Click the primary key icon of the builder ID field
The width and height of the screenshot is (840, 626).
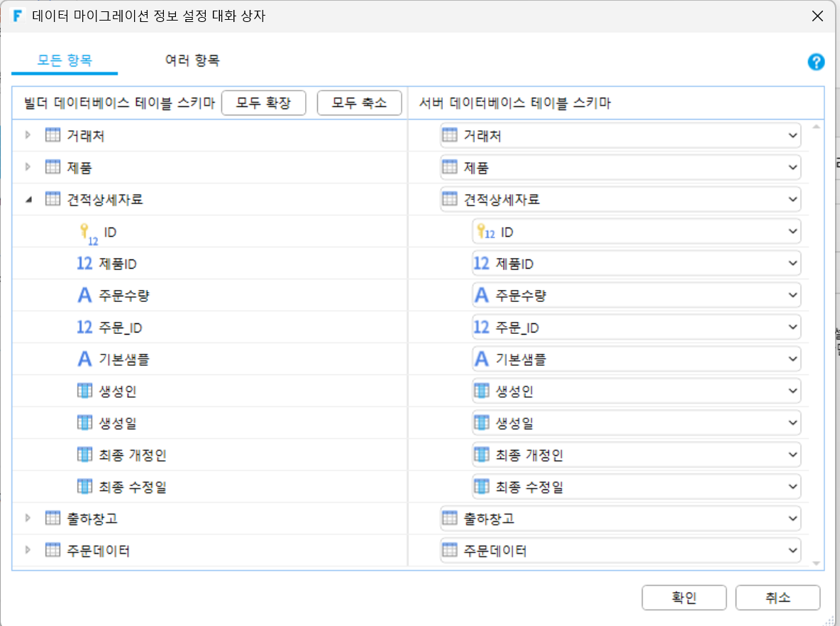point(88,234)
